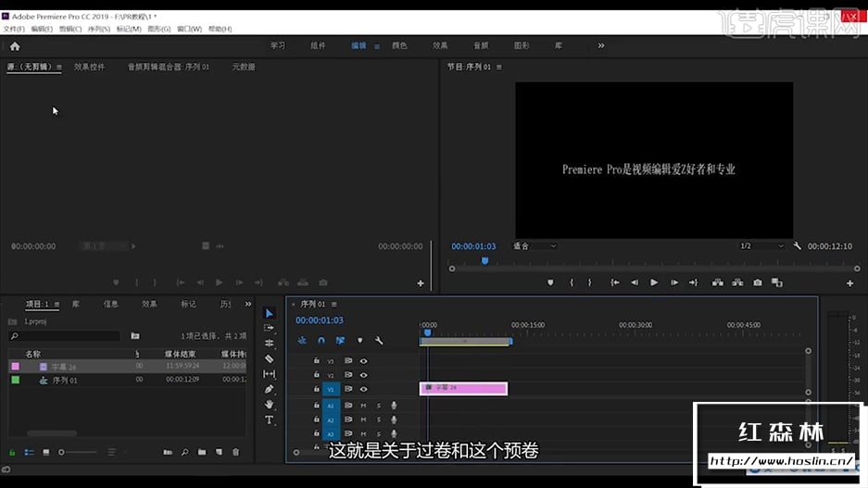Viewport: 868px width, 488px height.
Task: Click the New Item icon in Project panel
Action: click(x=220, y=452)
